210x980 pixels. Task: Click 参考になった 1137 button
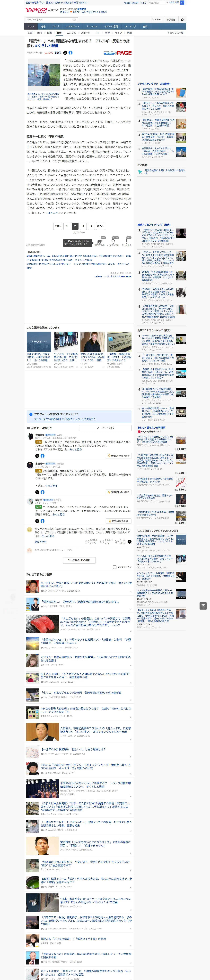119,492
